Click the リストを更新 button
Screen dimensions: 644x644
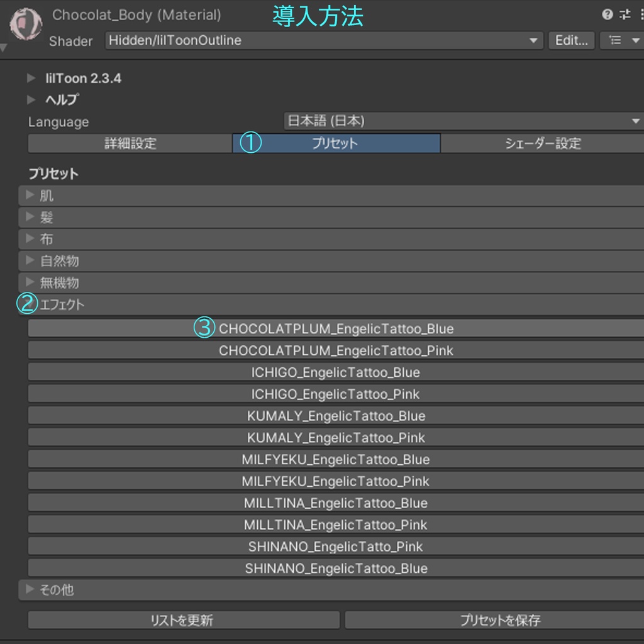[x=184, y=619]
